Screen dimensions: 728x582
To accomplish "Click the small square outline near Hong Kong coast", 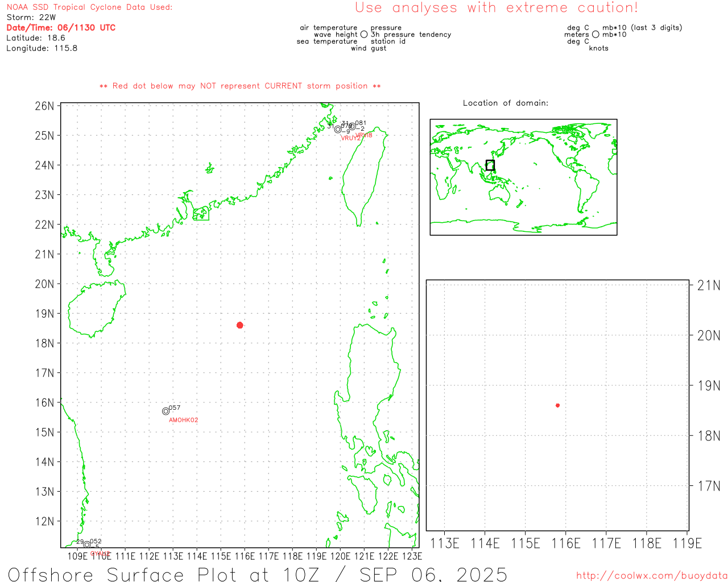I will click(201, 214).
